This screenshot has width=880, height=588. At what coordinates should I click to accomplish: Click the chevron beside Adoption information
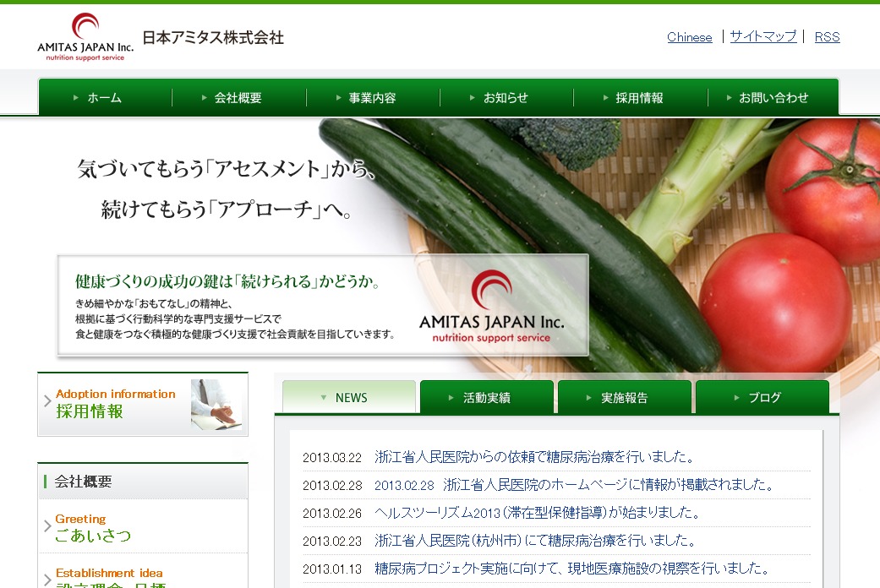(47, 401)
